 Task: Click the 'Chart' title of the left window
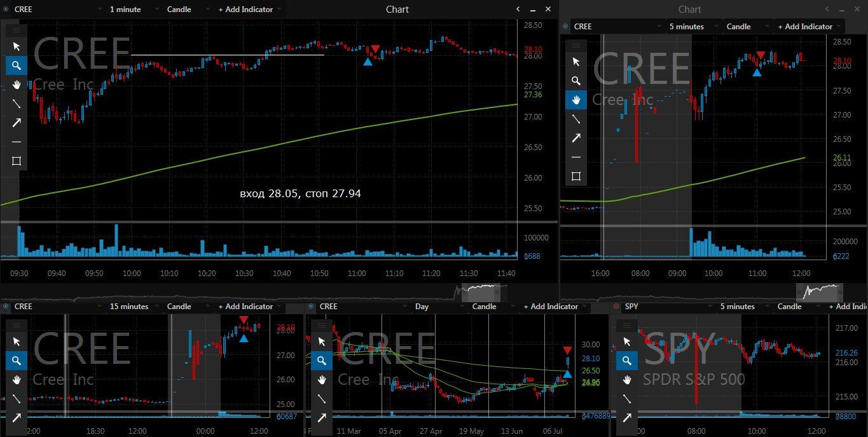(x=397, y=10)
